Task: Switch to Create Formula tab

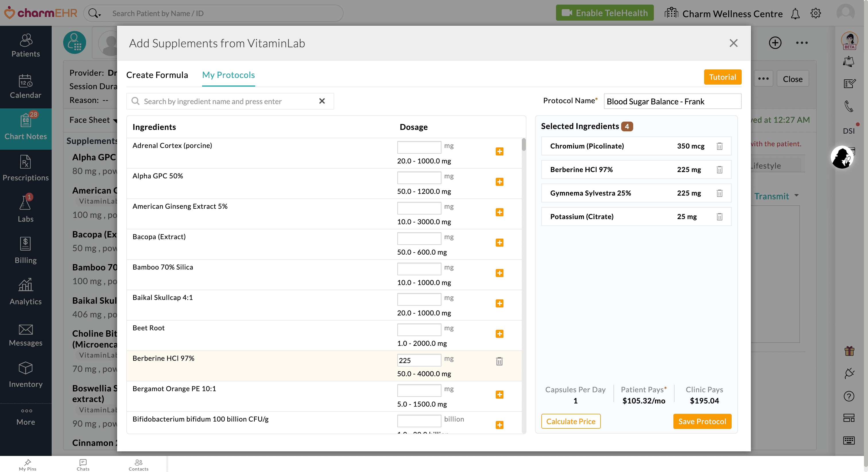Action: (157, 75)
